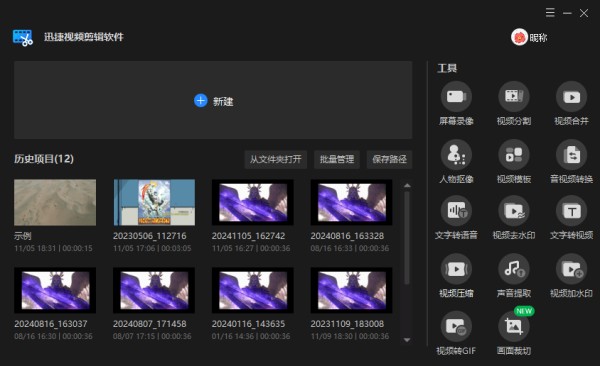Open 批量管理 batch management
Viewport: 600px width, 366px height.
pyautogui.click(x=337, y=159)
